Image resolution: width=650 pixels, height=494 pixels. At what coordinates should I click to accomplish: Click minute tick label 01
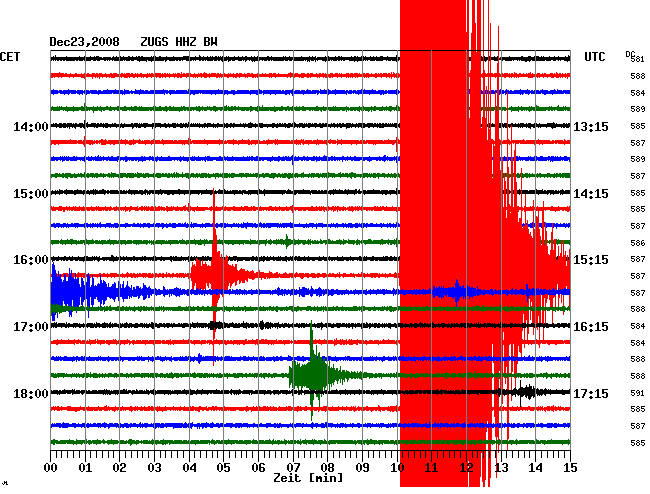click(x=85, y=468)
